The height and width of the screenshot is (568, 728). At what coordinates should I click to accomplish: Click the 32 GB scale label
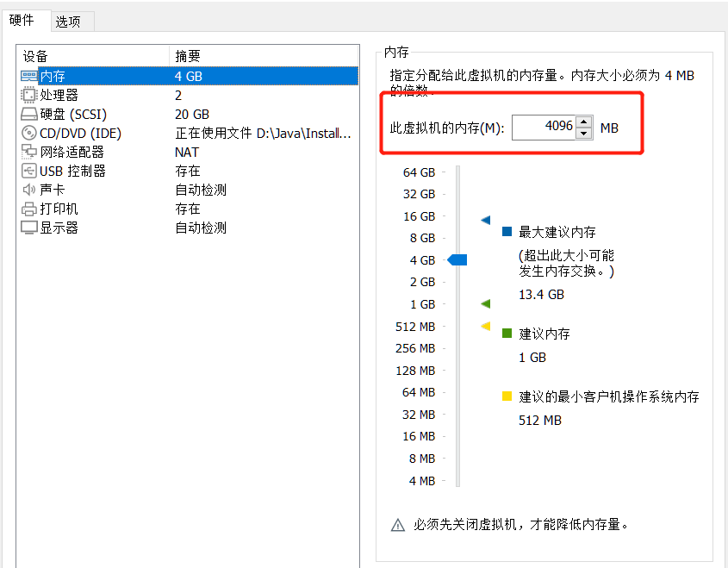(420, 194)
